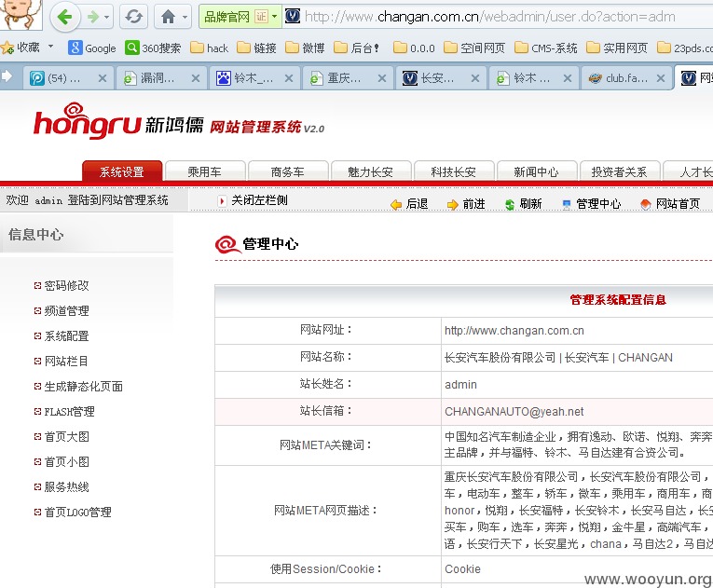Click the 后退 back link
This screenshot has height=588, width=713.
pyautogui.click(x=409, y=204)
